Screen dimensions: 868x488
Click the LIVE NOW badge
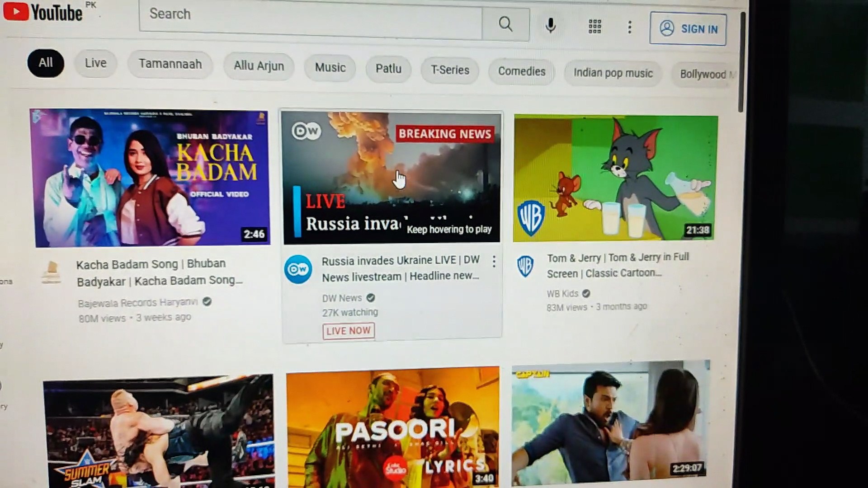click(349, 331)
